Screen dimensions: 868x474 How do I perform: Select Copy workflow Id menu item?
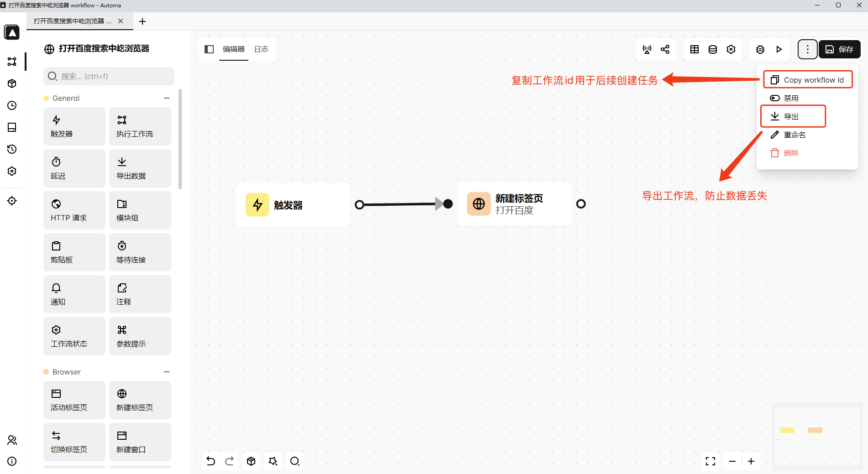pyautogui.click(x=807, y=80)
